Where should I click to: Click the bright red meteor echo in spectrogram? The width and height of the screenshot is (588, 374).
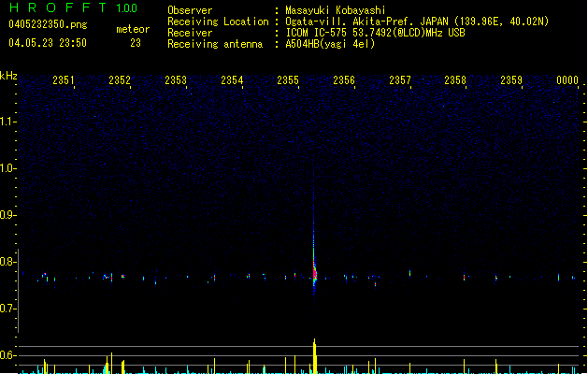point(314,271)
